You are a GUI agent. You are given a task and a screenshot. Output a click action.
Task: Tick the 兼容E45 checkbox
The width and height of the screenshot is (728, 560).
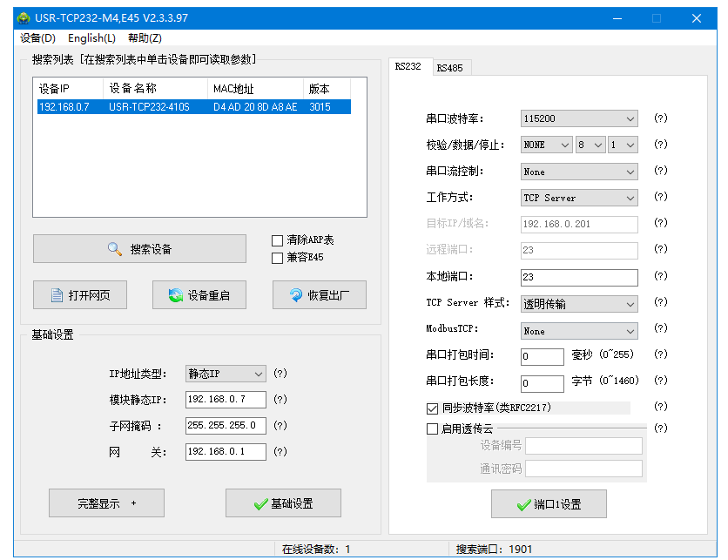click(x=278, y=258)
